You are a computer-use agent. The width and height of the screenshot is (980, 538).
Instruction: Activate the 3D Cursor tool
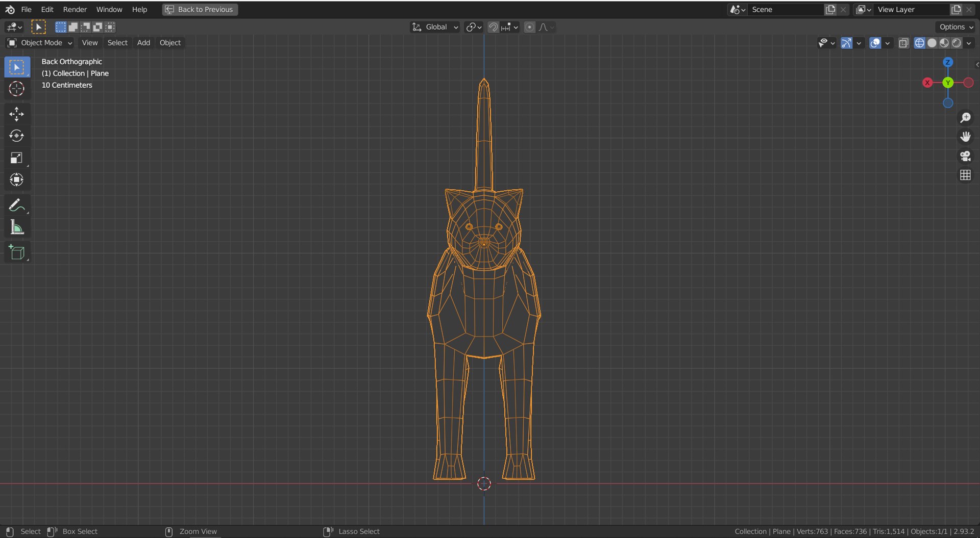(17, 89)
